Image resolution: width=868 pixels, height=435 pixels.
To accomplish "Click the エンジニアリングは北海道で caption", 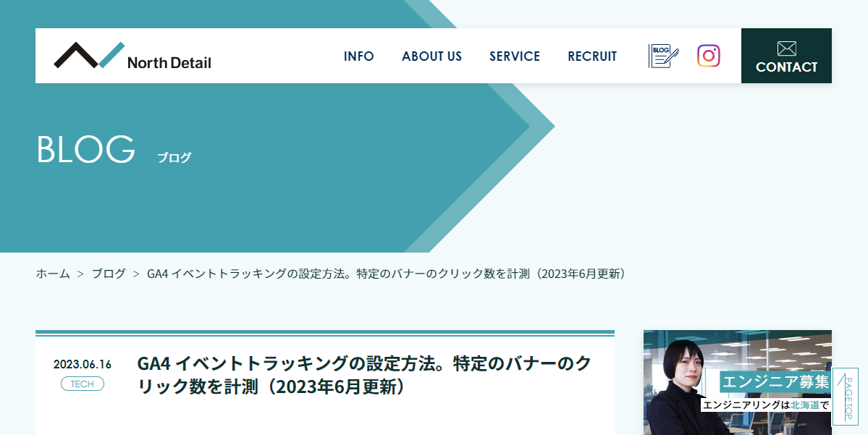I will (766, 405).
